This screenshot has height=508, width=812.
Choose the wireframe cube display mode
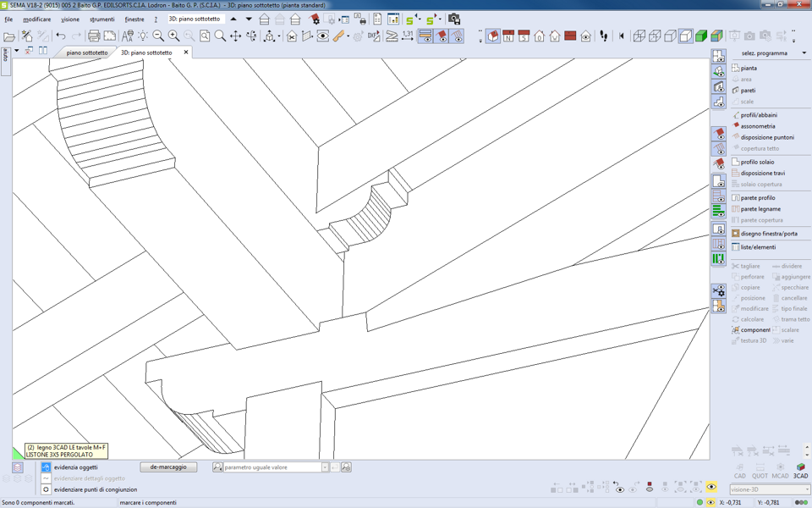click(x=639, y=36)
